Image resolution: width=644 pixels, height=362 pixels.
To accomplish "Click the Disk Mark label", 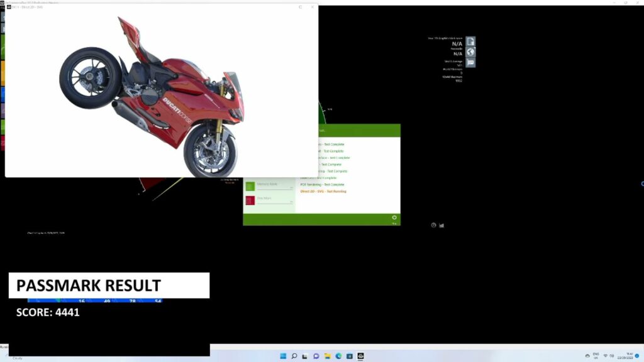I will point(264,198).
